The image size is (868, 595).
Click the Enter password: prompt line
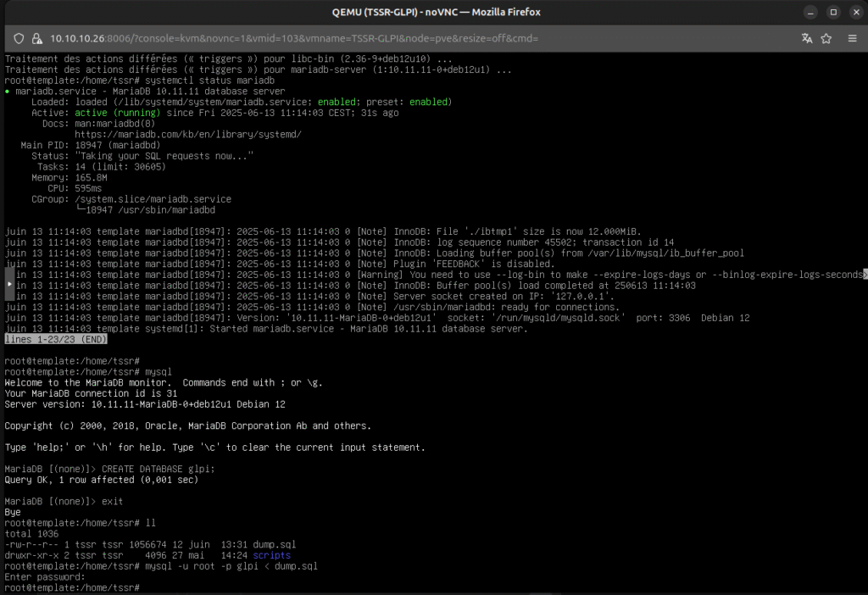[44, 576]
